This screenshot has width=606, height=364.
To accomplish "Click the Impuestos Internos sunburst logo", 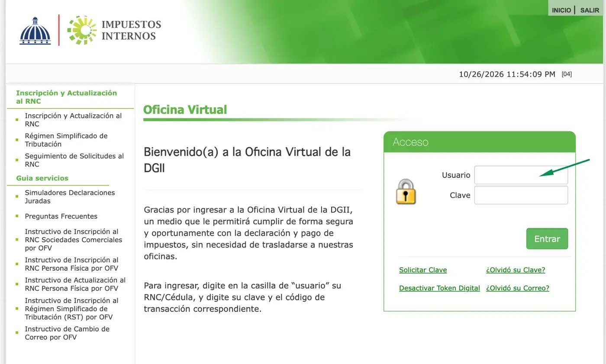I will [82, 30].
